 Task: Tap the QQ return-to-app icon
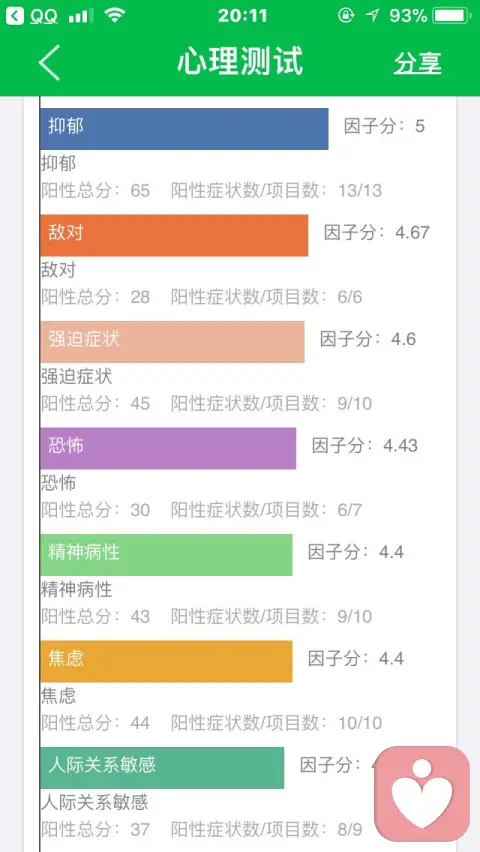pyautogui.click(x=15, y=16)
